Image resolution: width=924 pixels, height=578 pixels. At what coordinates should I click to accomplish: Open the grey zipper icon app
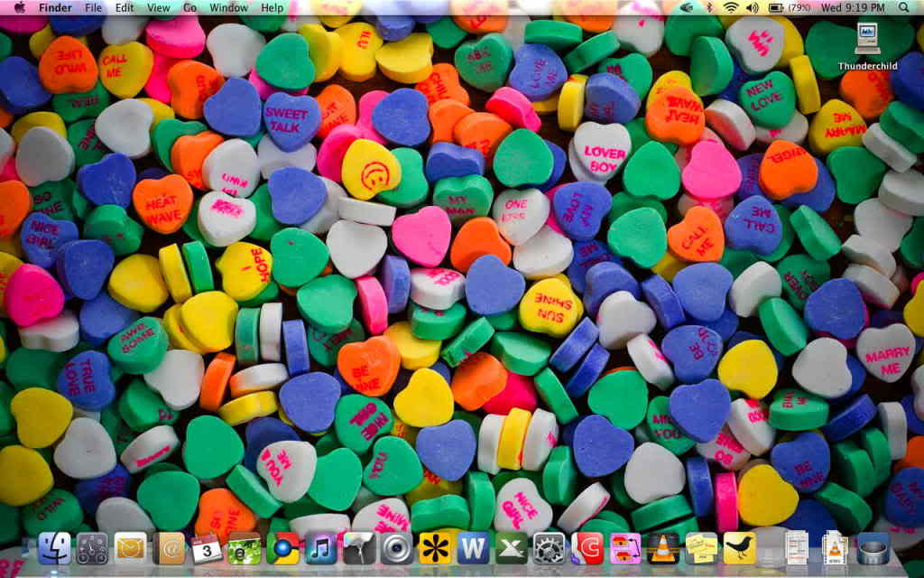(x=359, y=548)
